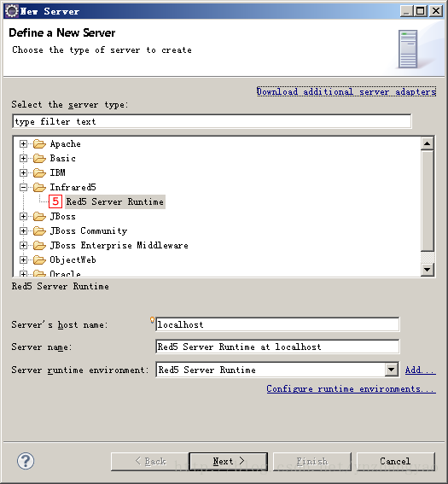The height and width of the screenshot is (484, 448).
Task: Click the Server name field
Action: point(277,347)
